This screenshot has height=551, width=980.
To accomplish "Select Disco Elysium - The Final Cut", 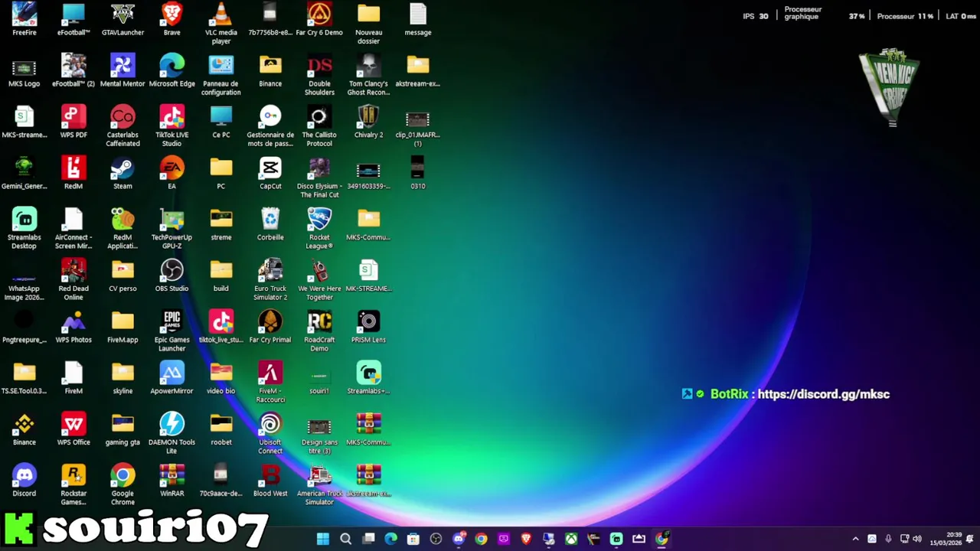I will pyautogui.click(x=319, y=178).
